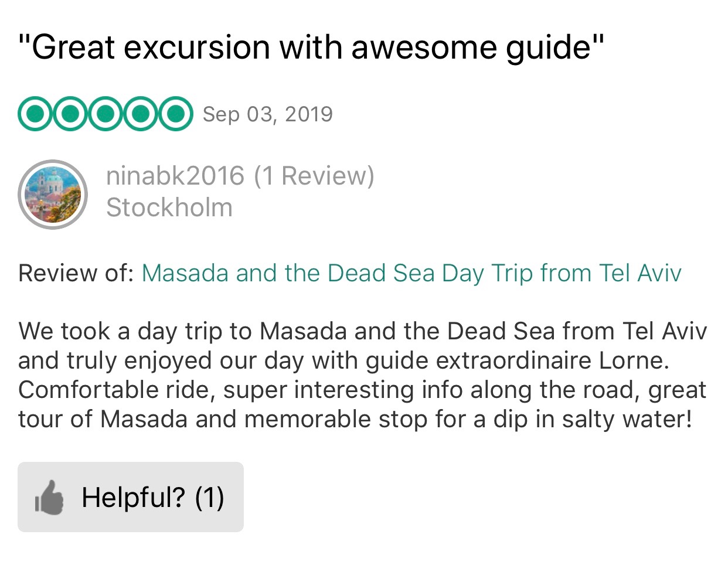Click the "Review of:" label
728x565 pixels.
pos(76,273)
